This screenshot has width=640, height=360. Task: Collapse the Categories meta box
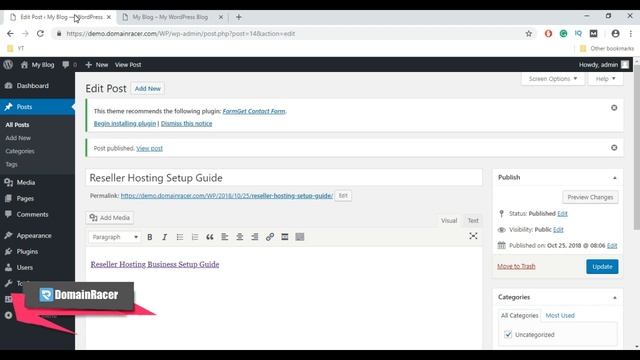tap(614, 298)
